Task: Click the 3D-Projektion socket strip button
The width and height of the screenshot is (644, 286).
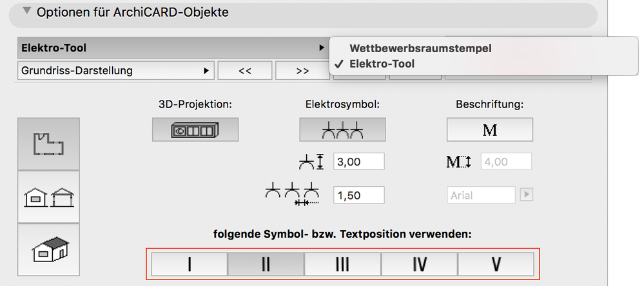Action: pyautogui.click(x=195, y=129)
